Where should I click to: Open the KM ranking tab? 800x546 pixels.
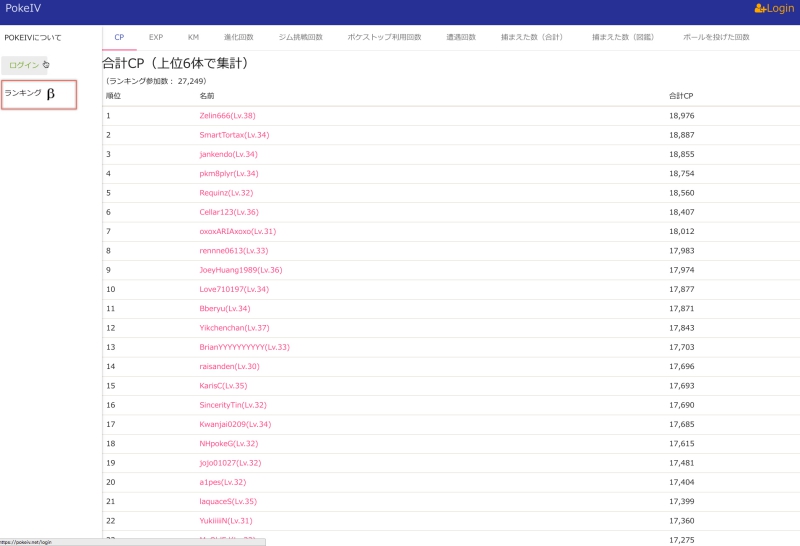point(193,37)
